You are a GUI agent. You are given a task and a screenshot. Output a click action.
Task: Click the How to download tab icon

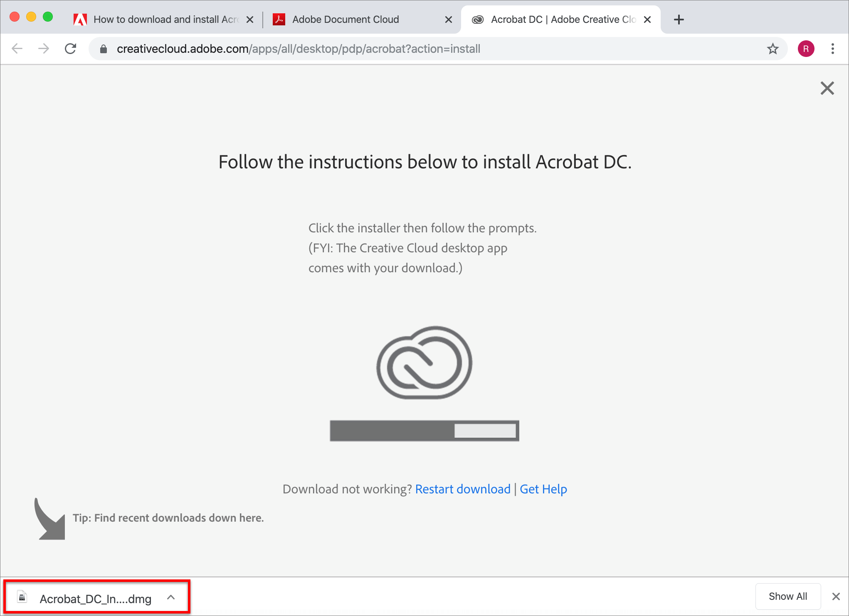click(x=80, y=19)
